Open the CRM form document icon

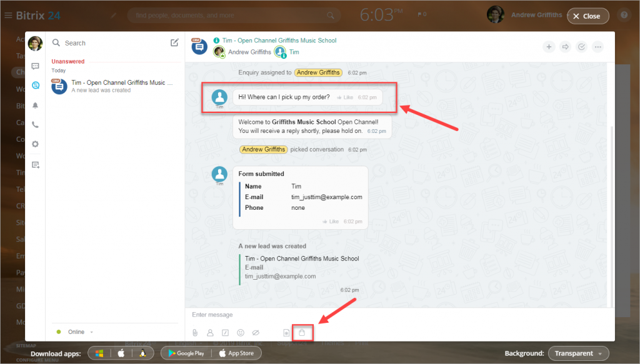[x=286, y=333]
